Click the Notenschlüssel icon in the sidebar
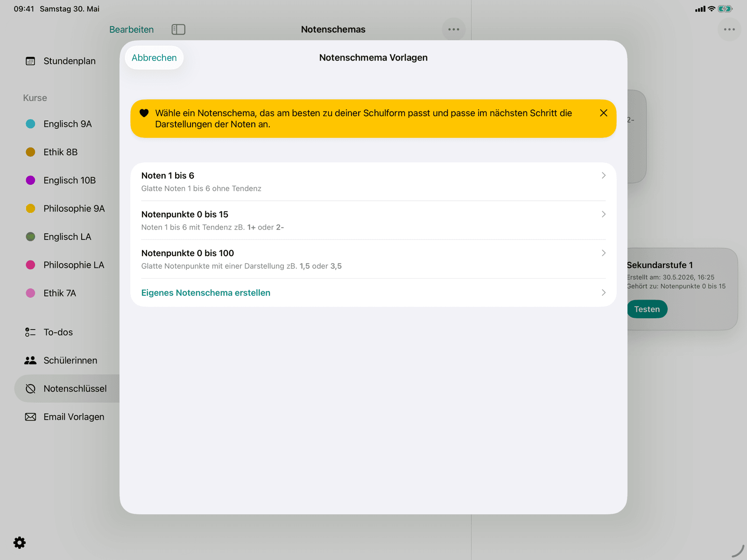747x560 pixels. [30, 389]
